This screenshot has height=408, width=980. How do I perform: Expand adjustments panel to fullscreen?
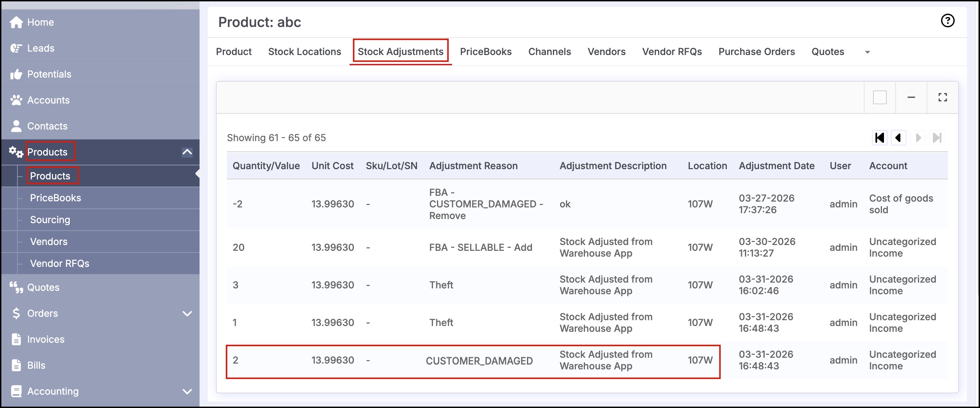click(942, 97)
